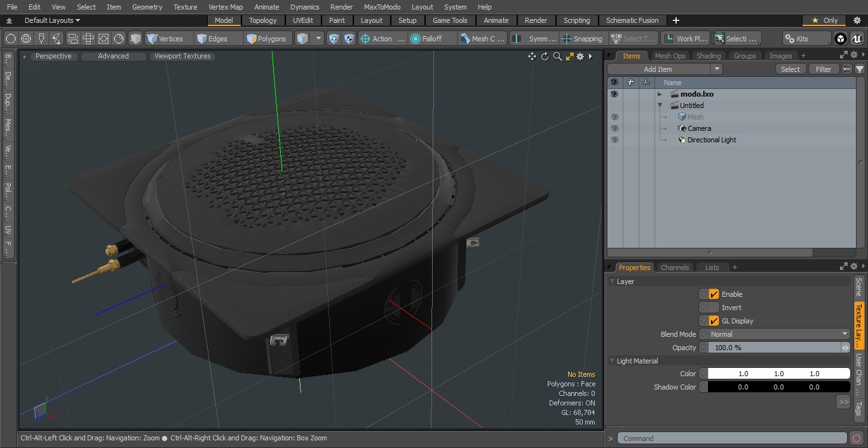
Task: Click the viewport zoom magnifier icon
Action: click(x=557, y=57)
